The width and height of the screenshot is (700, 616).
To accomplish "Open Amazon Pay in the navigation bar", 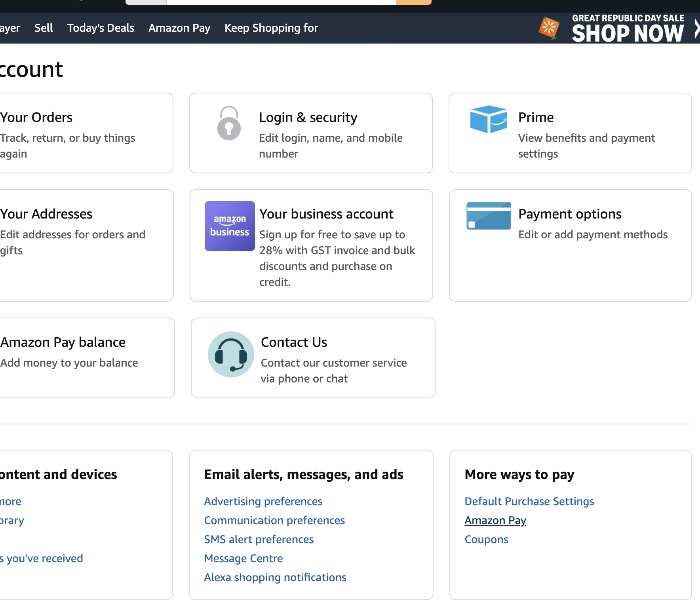I will click(x=179, y=28).
